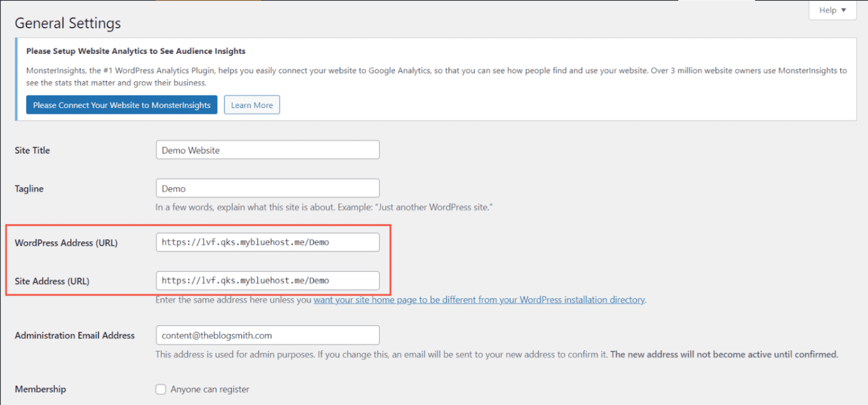This screenshot has height=405, width=868.
Task: Click the Site Address URL label
Action: (x=53, y=281)
